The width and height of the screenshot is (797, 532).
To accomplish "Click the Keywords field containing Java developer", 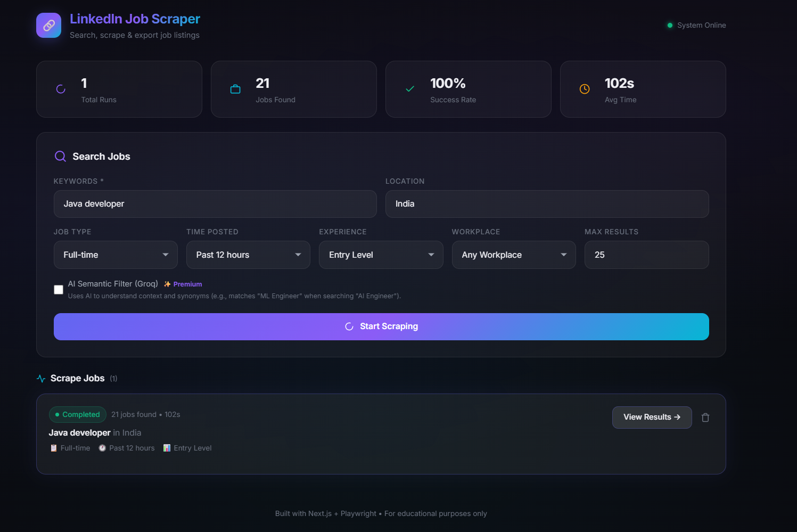I will tap(215, 204).
